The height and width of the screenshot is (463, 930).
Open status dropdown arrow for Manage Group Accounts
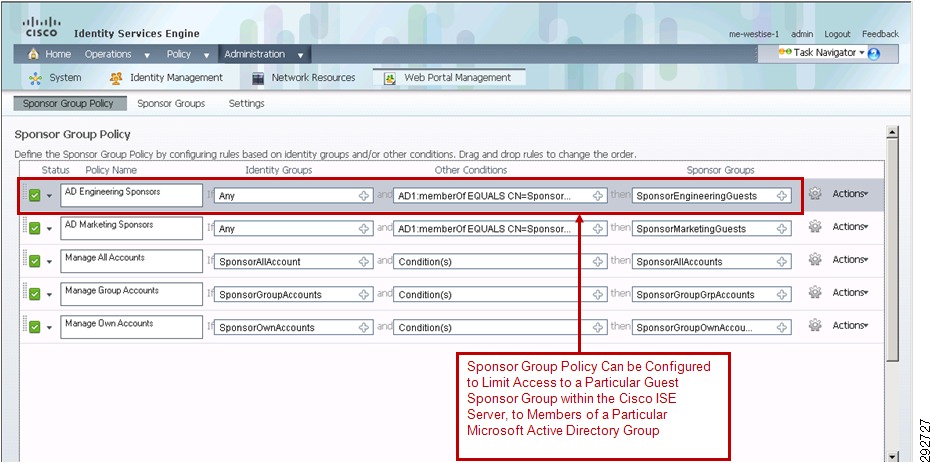coord(49,295)
